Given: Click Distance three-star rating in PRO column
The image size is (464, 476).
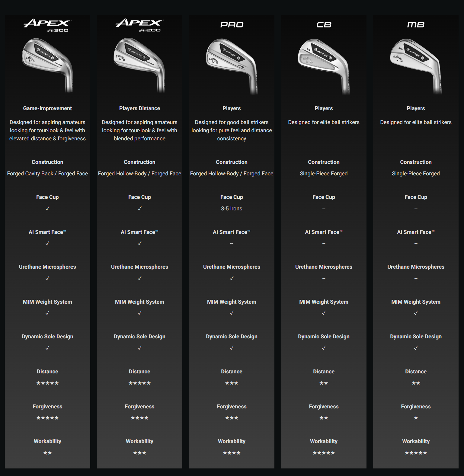Looking at the screenshot, I should pos(232,383).
